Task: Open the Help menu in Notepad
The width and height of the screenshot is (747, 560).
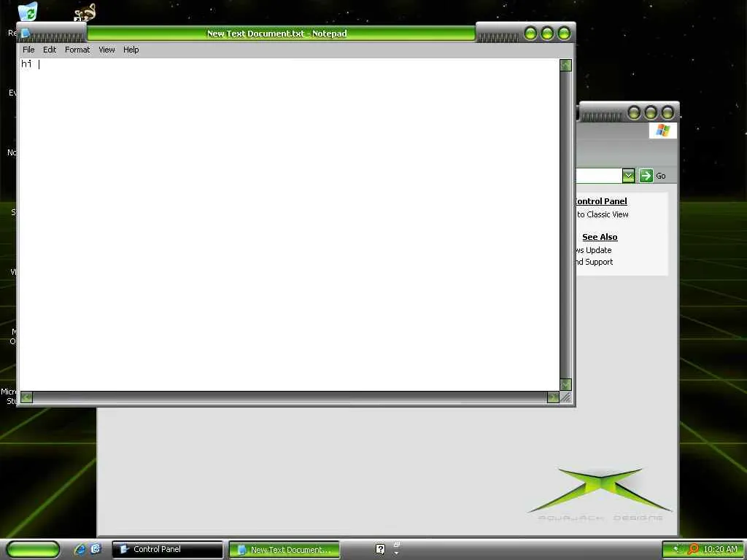Action: coord(131,50)
